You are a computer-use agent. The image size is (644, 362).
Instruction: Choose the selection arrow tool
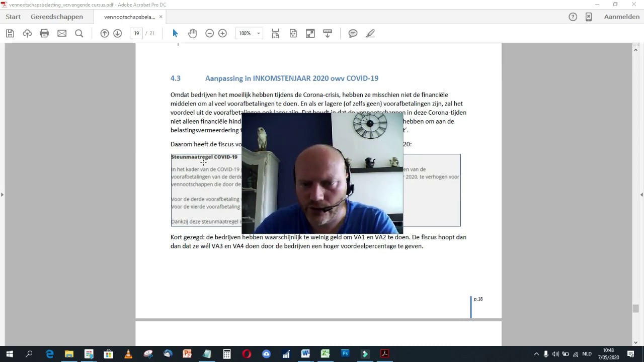175,33
